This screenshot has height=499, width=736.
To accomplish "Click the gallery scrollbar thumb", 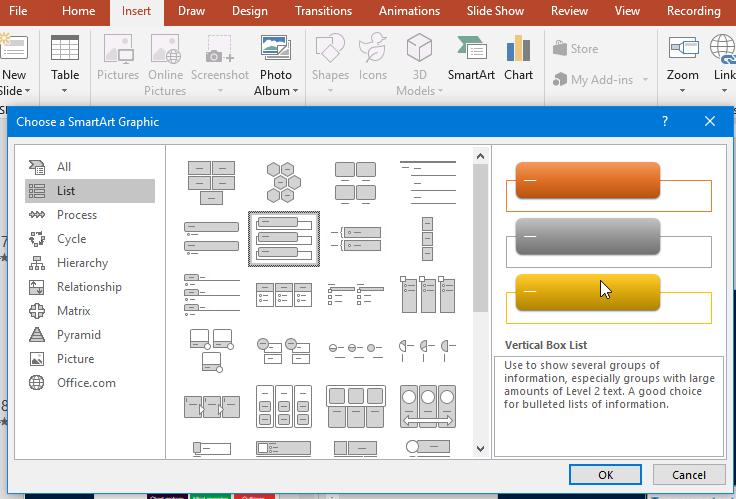I will pos(480,238).
